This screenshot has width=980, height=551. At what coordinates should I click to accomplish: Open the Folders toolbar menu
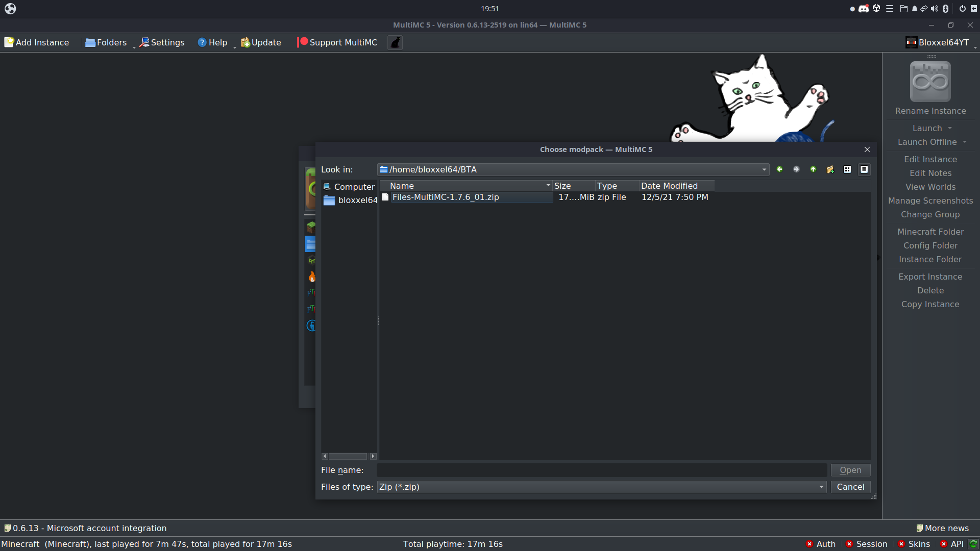click(x=106, y=43)
